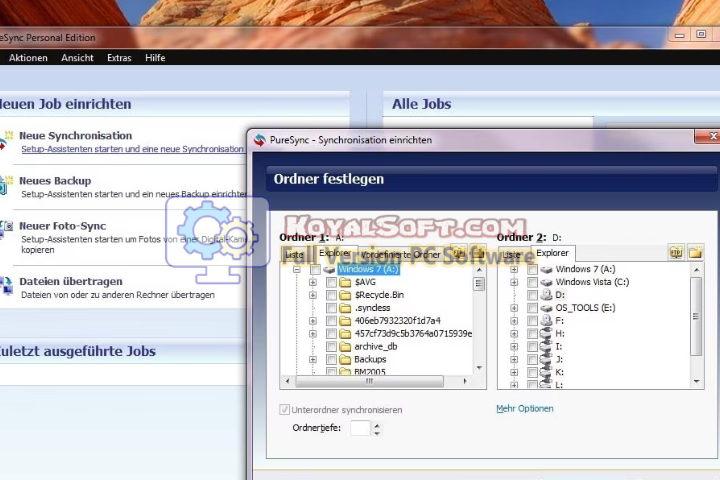Open FTP folder icon for Ordner 2
The image size is (720, 480).
tap(676, 252)
